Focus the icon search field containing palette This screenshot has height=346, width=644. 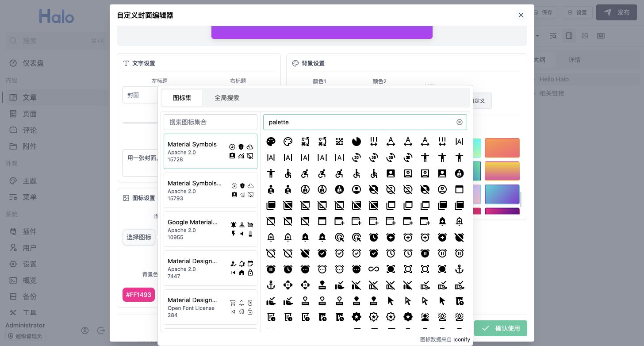pos(365,122)
